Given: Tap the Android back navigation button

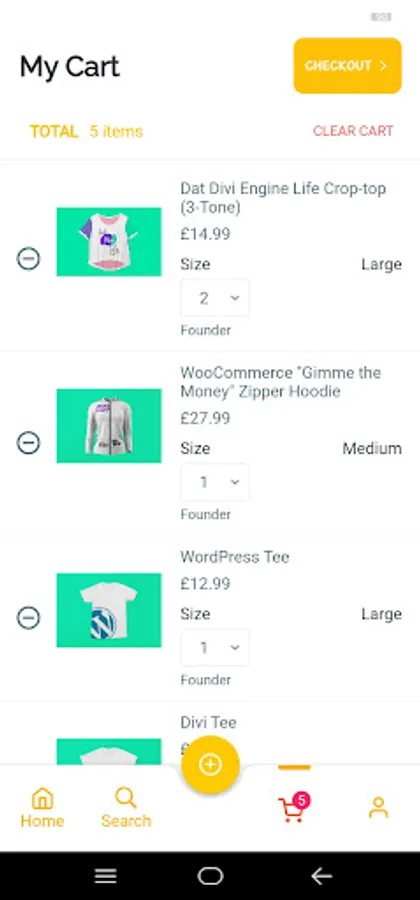Looking at the screenshot, I should pos(321,876).
